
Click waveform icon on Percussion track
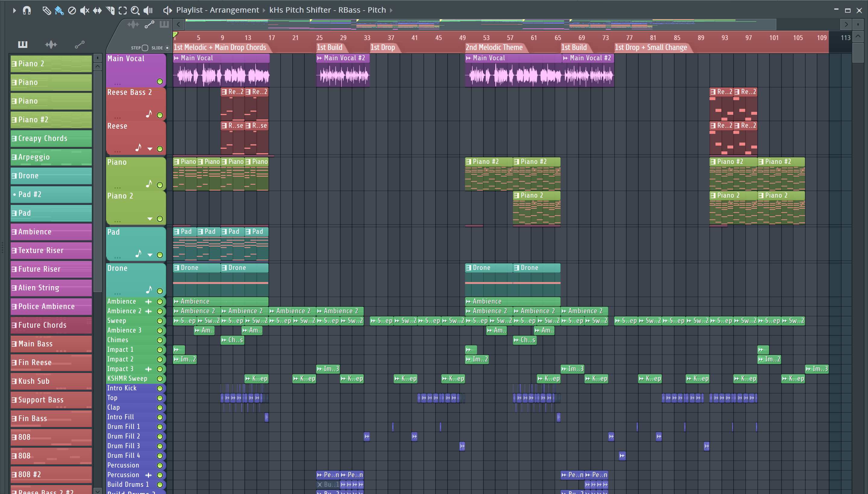click(x=149, y=475)
